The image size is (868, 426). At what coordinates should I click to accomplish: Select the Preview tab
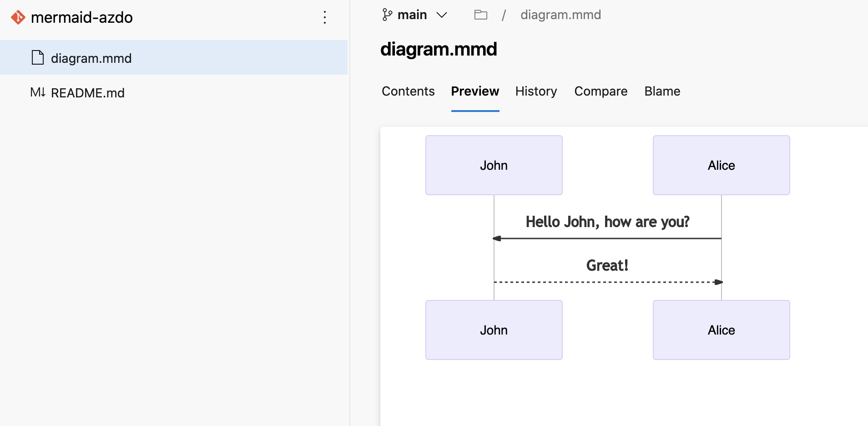pos(475,91)
